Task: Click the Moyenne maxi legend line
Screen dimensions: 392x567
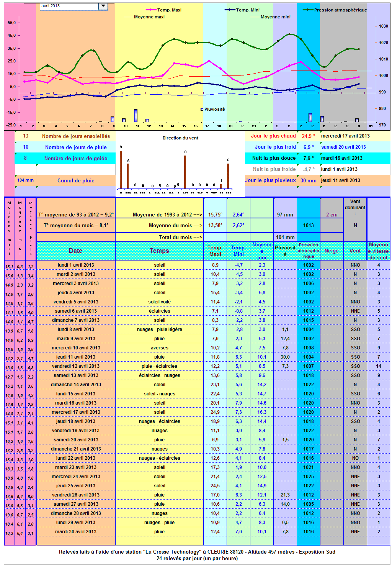Action: pyautogui.click(x=128, y=17)
